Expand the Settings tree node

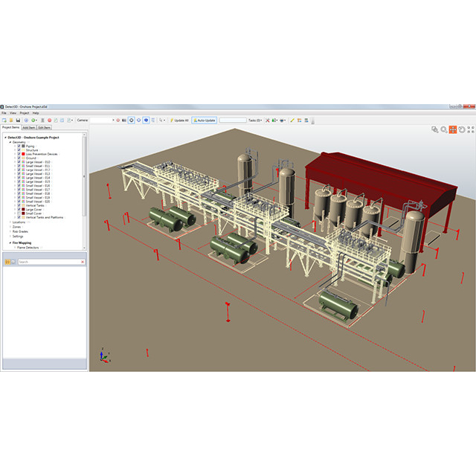coord(10,237)
